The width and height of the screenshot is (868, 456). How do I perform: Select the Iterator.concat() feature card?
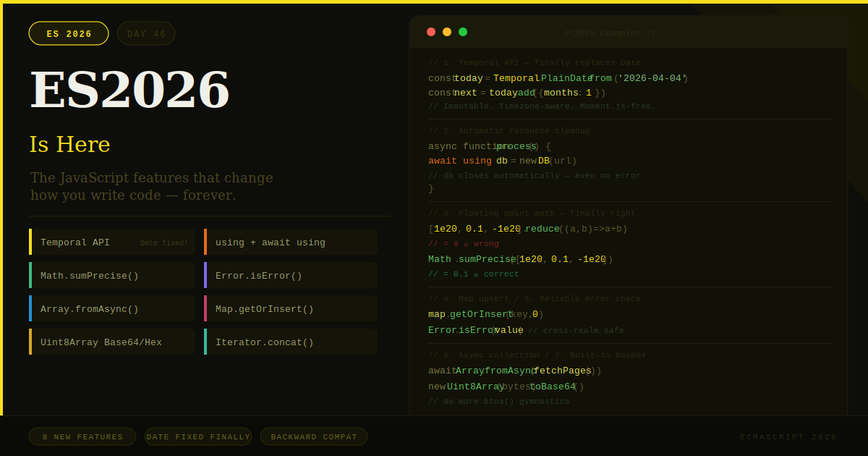click(x=290, y=342)
